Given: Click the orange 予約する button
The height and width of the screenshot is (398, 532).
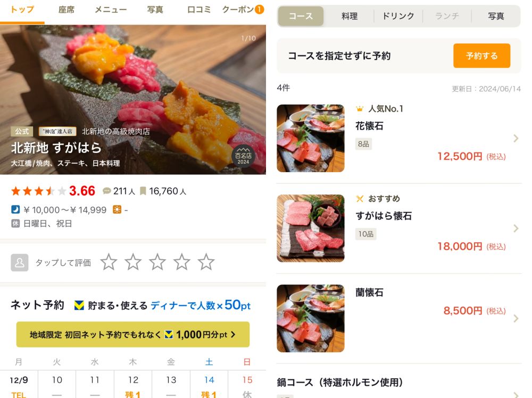Looking at the screenshot, I should coord(482,56).
